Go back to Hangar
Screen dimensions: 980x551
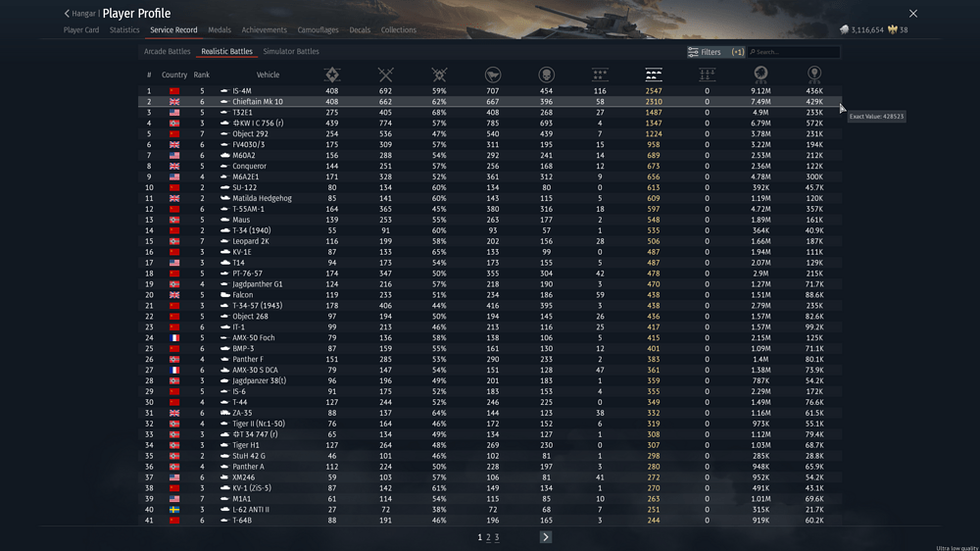[81, 14]
